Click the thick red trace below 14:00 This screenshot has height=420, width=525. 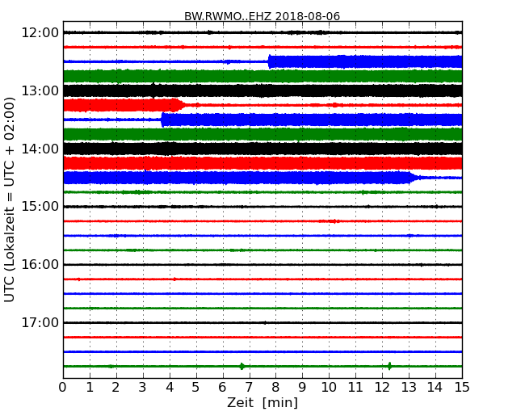[x=262, y=163]
